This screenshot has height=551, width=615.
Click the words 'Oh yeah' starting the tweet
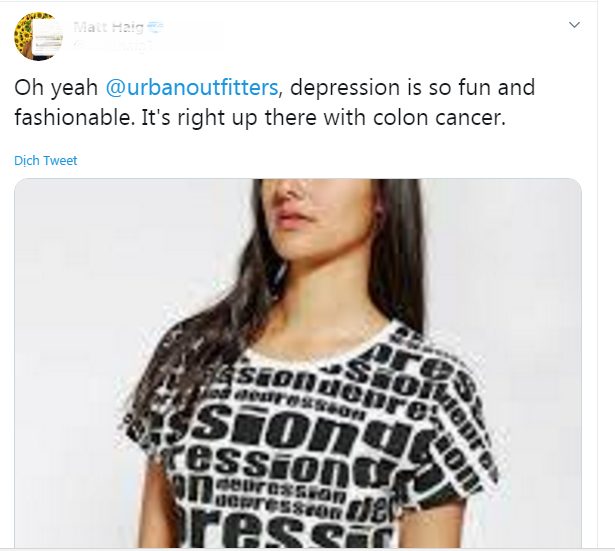tap(56, 87)
